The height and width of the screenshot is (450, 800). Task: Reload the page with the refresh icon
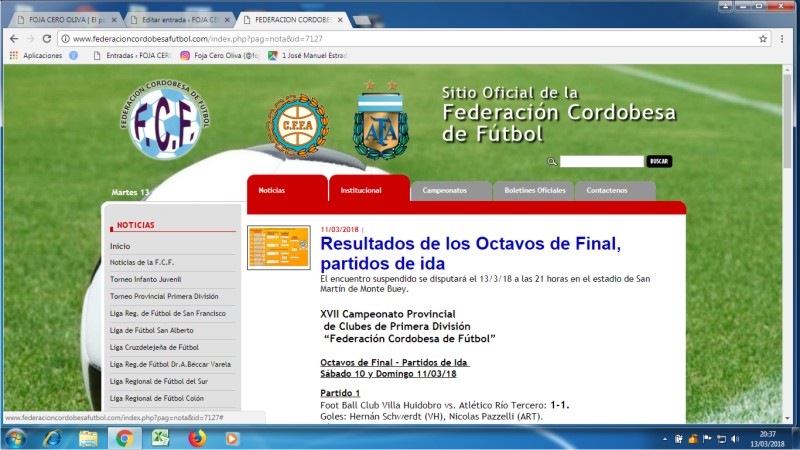tap(46, 39)
